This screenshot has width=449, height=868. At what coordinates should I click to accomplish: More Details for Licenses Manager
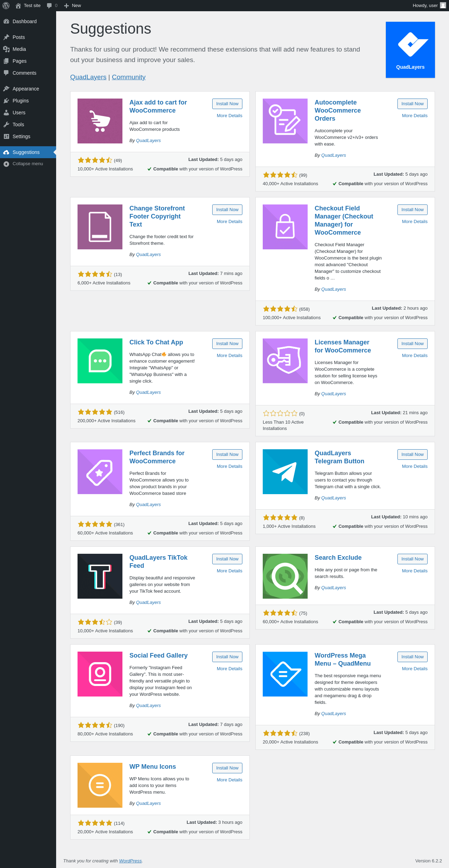click(x=415, y=356)
